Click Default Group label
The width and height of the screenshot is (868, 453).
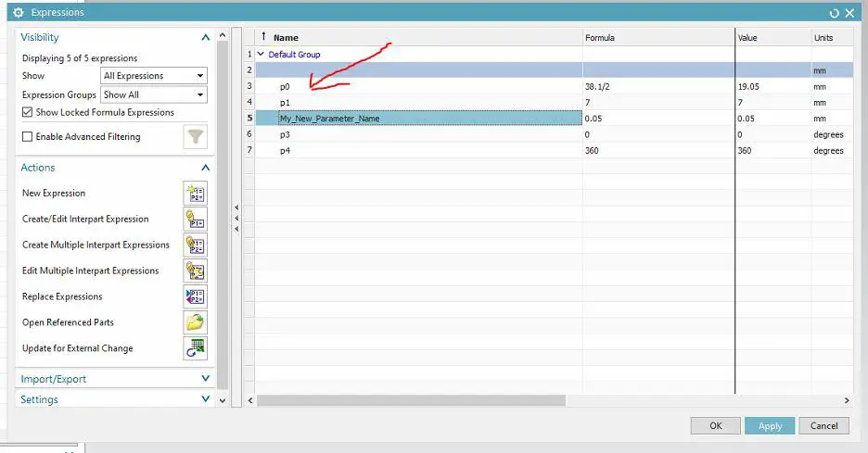(294, 55)
